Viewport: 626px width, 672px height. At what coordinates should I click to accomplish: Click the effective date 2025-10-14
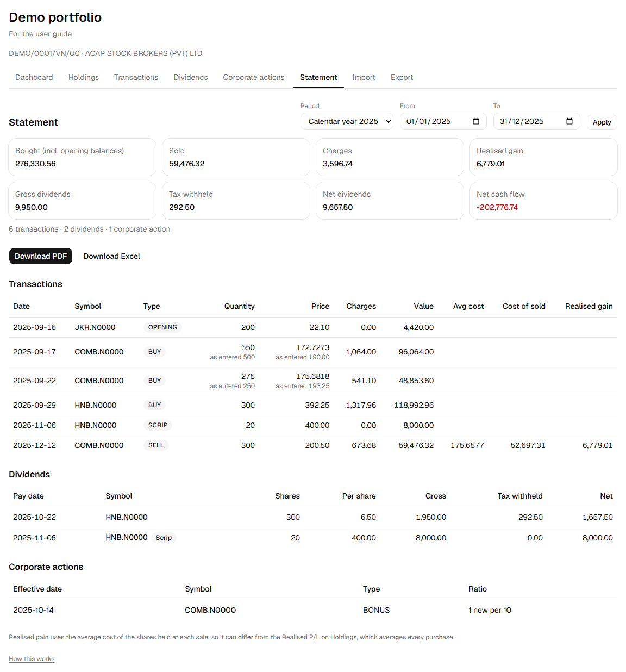(33, 610)
